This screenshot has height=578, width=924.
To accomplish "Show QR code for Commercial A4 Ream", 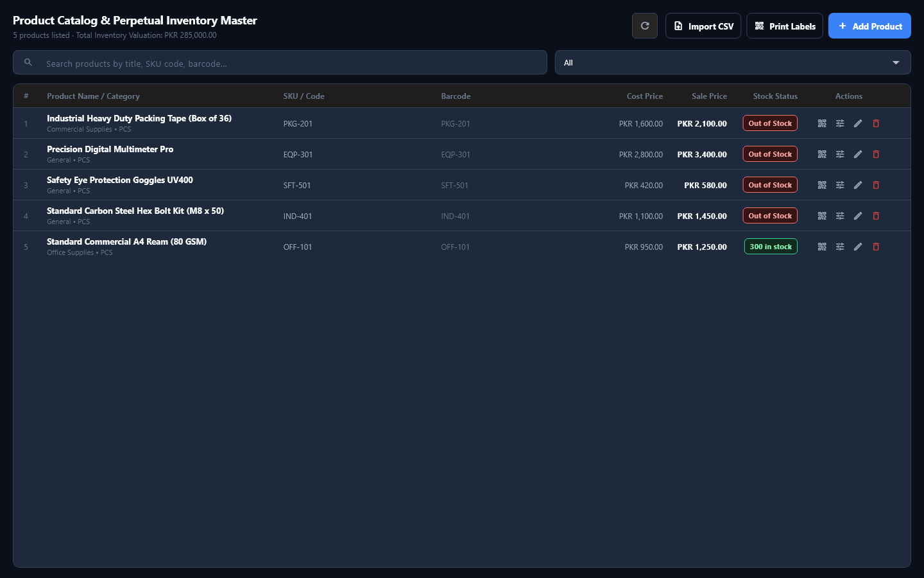I will [x=822, y=247].
